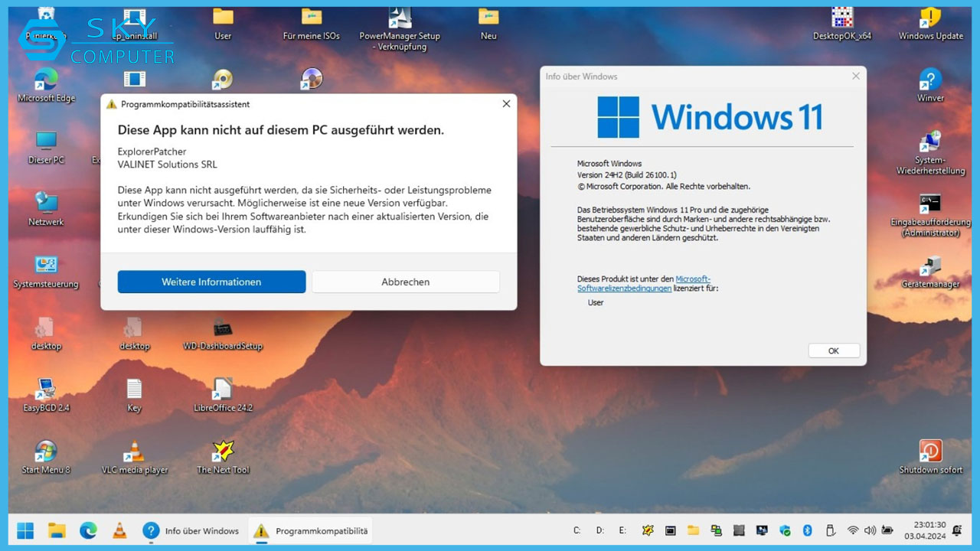Start WD-DashboardSetup
Viewport: 980px width, 551px height.
click(223, 329)
